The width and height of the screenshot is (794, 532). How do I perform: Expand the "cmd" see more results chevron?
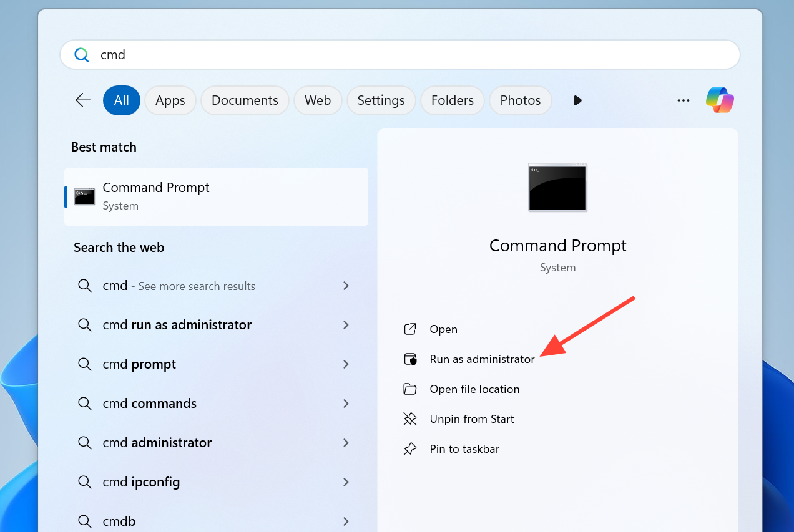(x=346, y=286)
